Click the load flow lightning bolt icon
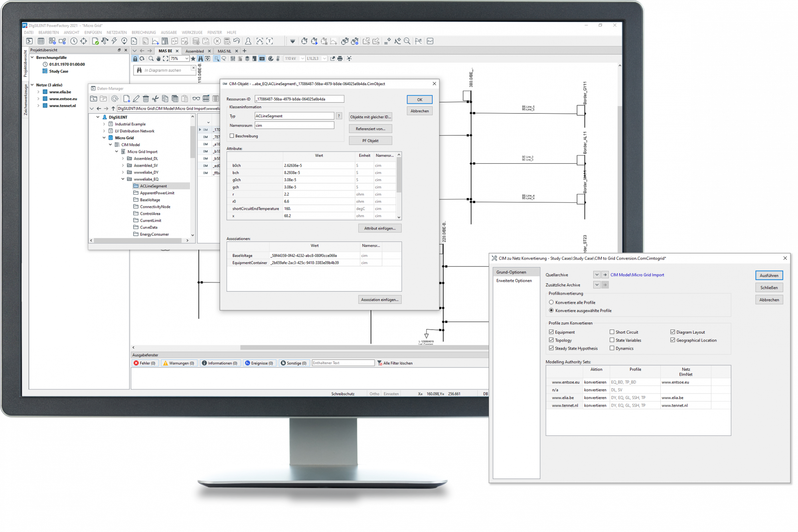Viewport: 798px width, 532px height. (115, 41)
